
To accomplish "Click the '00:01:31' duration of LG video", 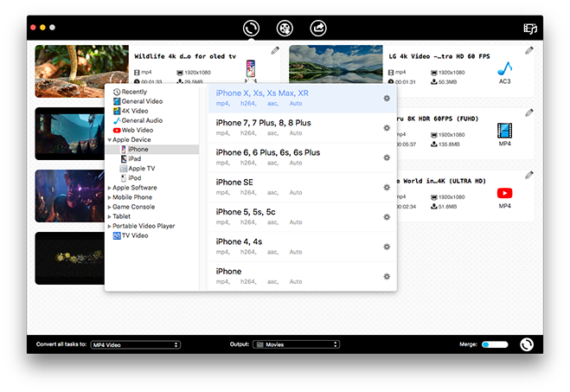I will (x=406, y=82).
